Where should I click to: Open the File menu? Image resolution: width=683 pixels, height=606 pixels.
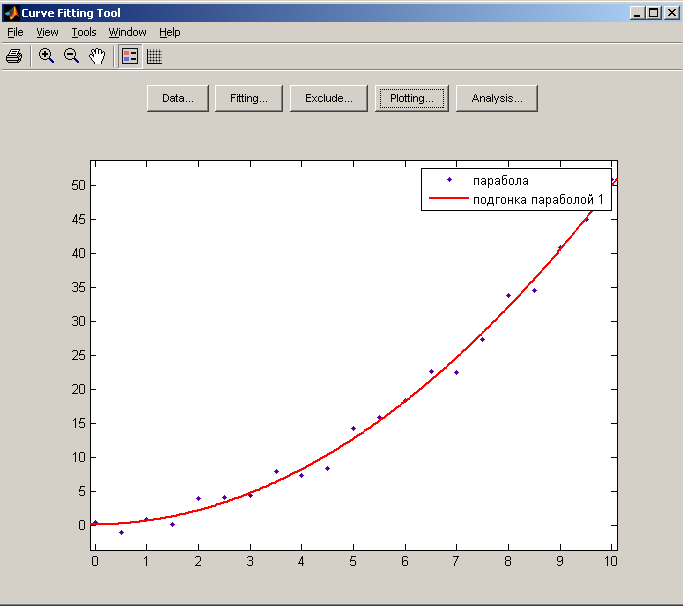(x=15, y=32)
